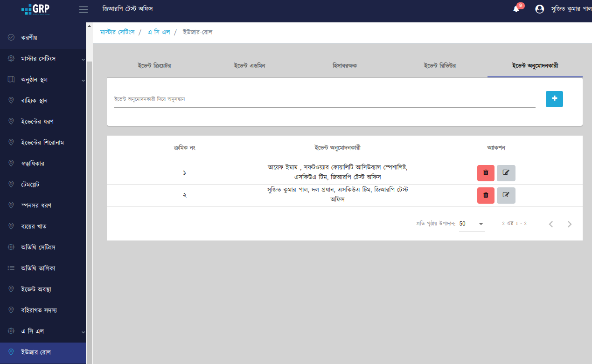Edit the first row তায়েফ ইমাম entry
Image resolution: width=592 pixels, height=364 pixels.
506,173
